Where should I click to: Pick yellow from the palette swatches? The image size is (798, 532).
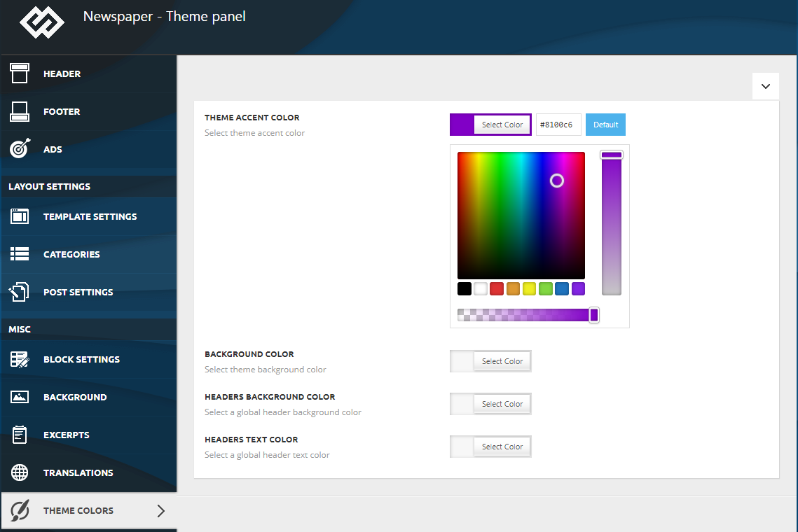(x=529, y=289)
